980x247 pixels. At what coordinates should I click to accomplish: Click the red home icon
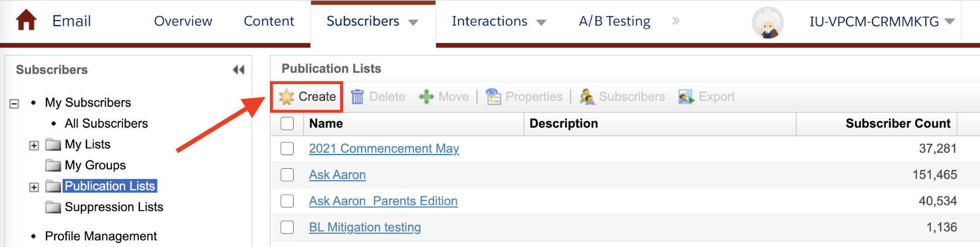(26, 21)
